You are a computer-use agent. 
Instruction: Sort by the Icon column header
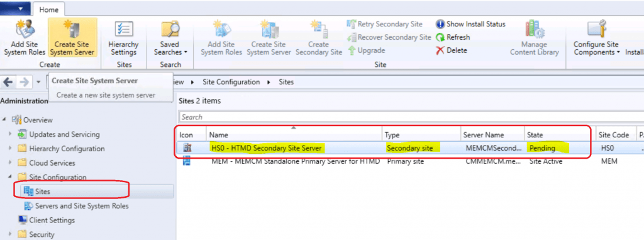191,135
